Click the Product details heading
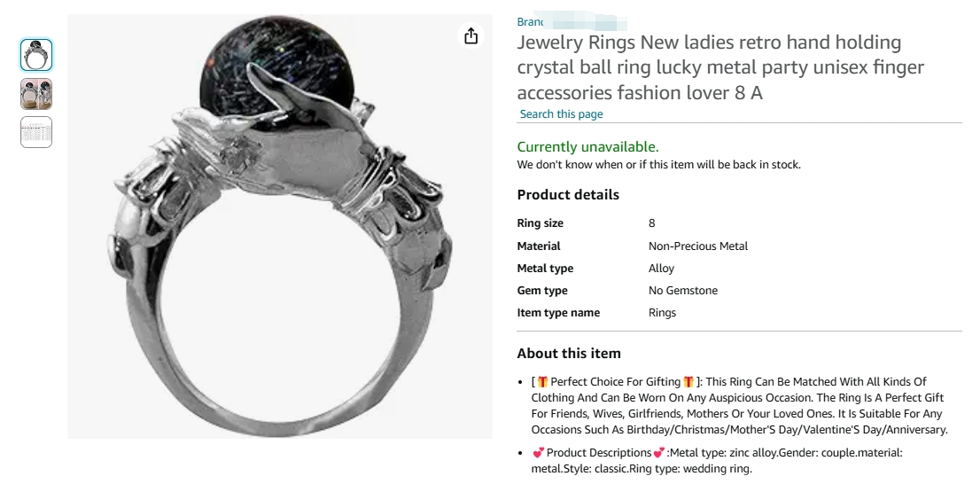This screenshot has width=980, height=484. pyautogui.click(x=568, y=194)
